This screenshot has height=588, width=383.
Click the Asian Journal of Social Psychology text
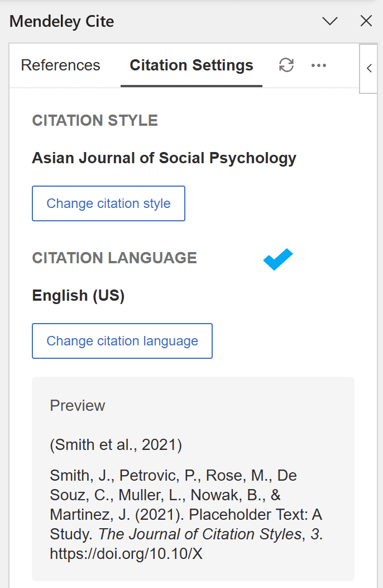tap(164, 158)
